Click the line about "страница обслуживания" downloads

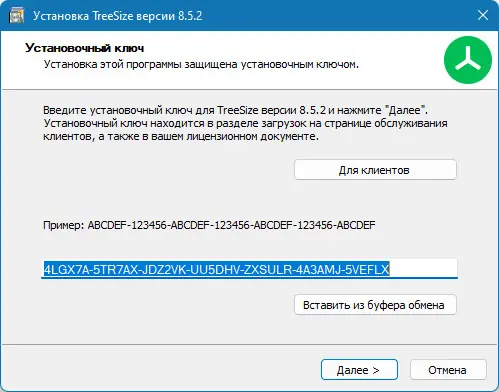pos(245,123)
